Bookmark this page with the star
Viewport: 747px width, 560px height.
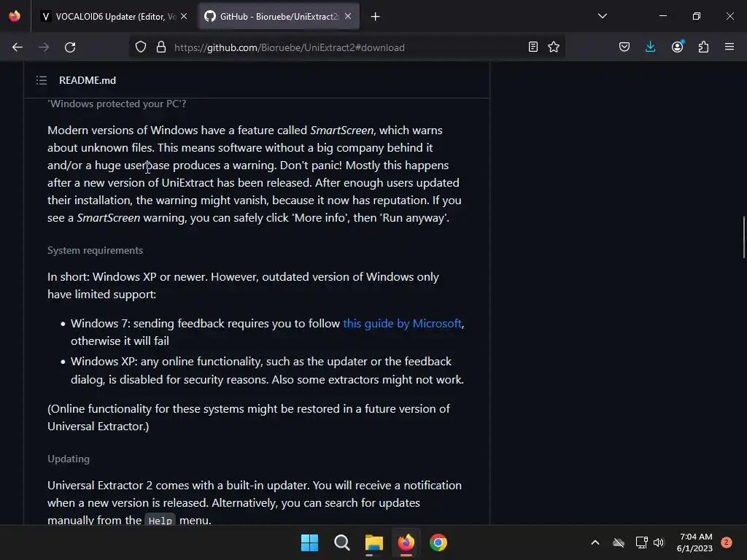[554, 47]
